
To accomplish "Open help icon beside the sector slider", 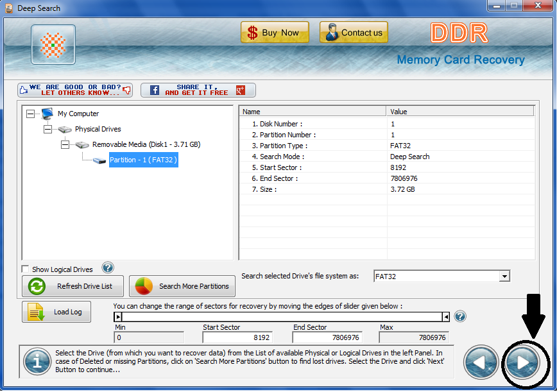I will (460, 316).
